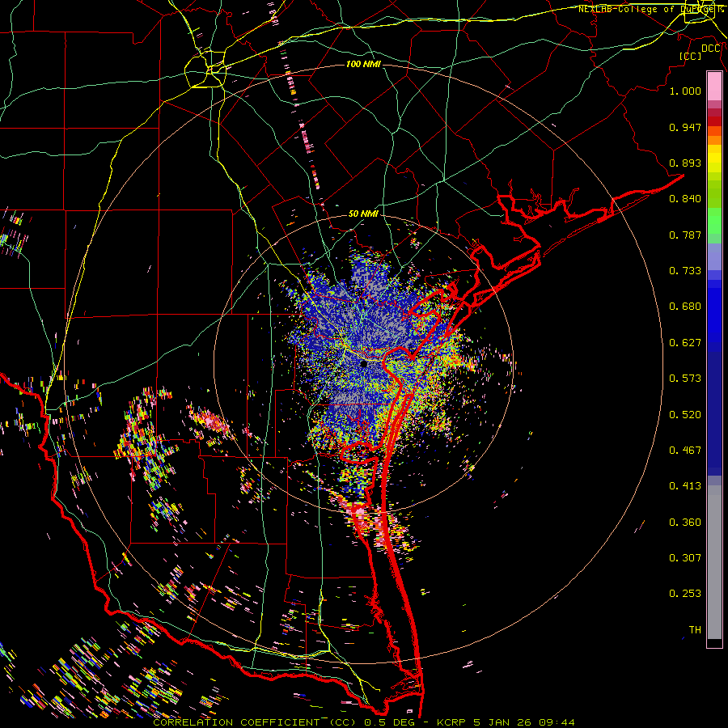The image size is (728, 728).
Task: Click the 0.253 scale value
Action: coord(685,594)
